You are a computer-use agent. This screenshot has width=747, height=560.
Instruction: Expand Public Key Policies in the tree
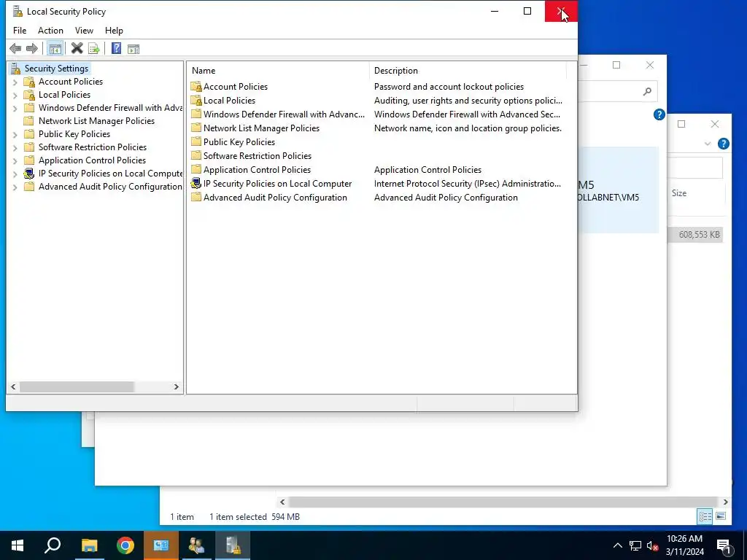(x=15, y=134)
